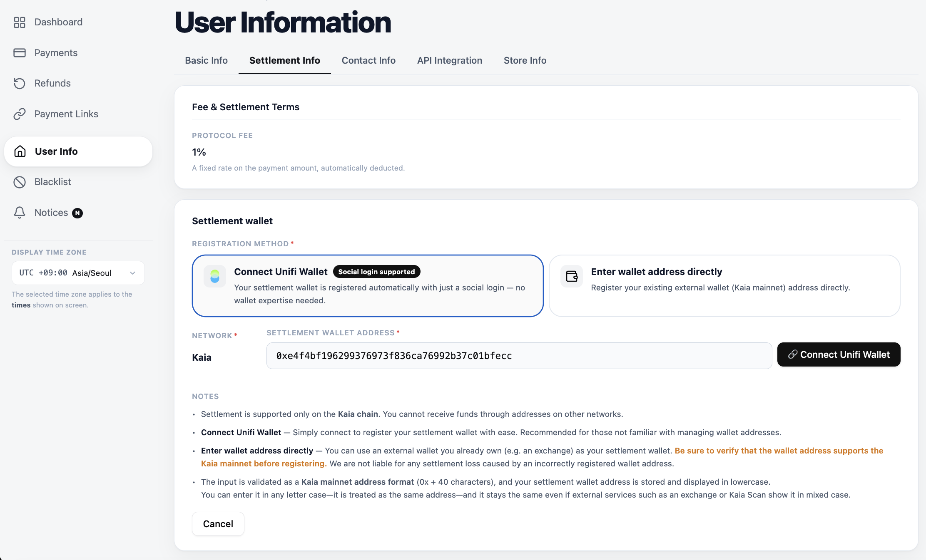Click the black Connect Unifi Wallet button
Screen dimensions: 926x560
click(x=839, y=354)
